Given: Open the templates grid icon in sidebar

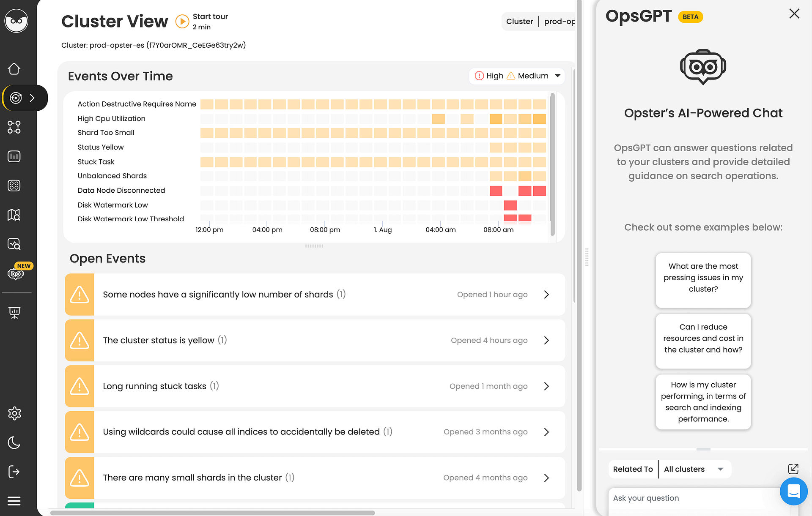Looking at the screenshot, I should (x=14, y=186).
